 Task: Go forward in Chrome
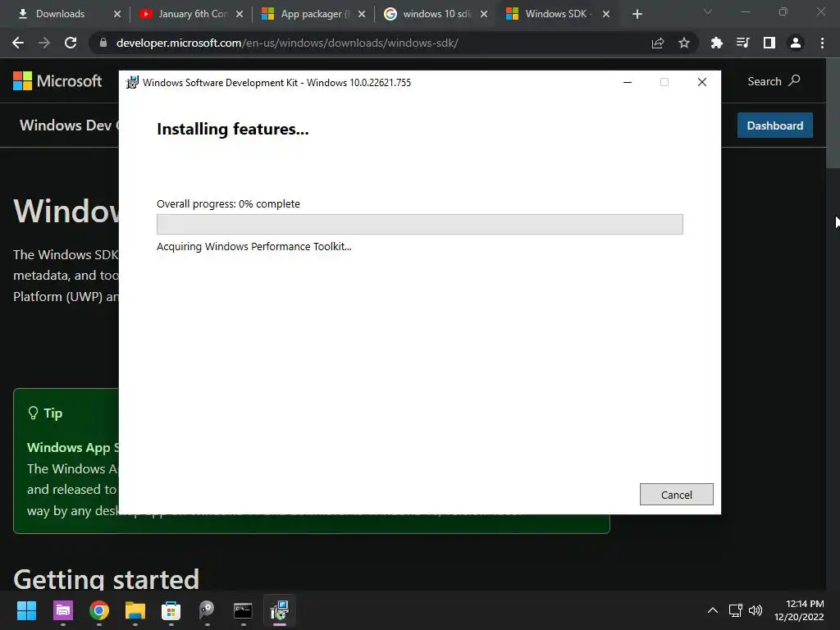click(x=44, y=43)
